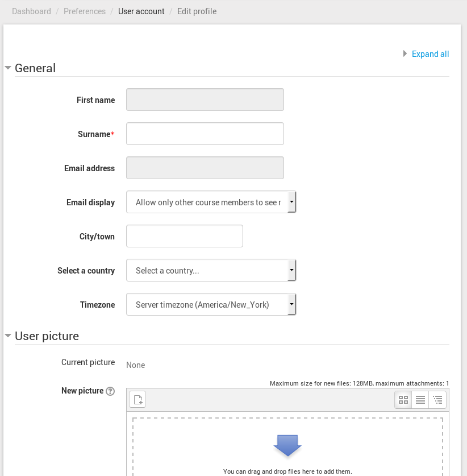Click the First name field
The width and height of the screenshot is (467, 476).
205,100
